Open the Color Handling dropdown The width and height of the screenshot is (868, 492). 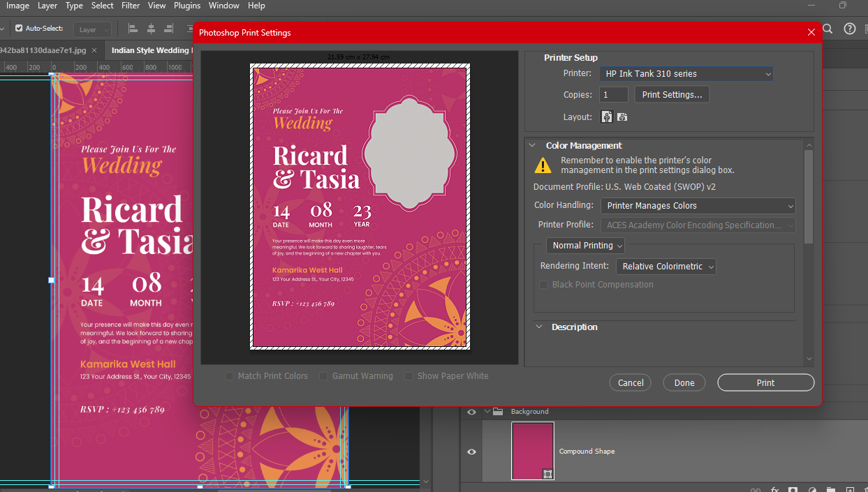click(698, 206)
